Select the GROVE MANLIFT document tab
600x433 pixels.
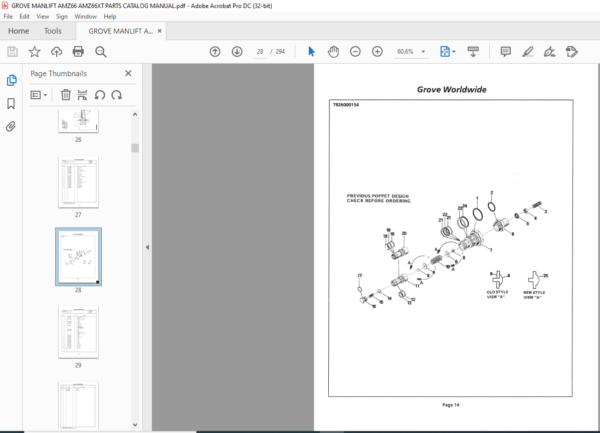pos(120,31)
